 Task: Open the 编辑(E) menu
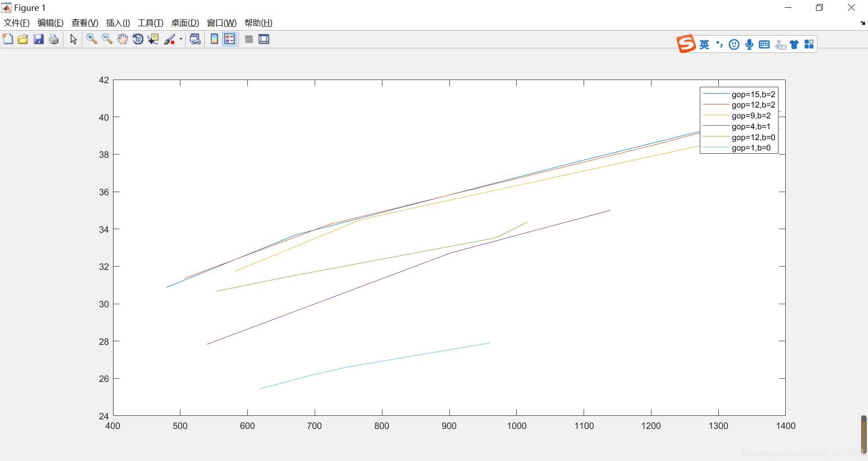click(x=50, y=23)
